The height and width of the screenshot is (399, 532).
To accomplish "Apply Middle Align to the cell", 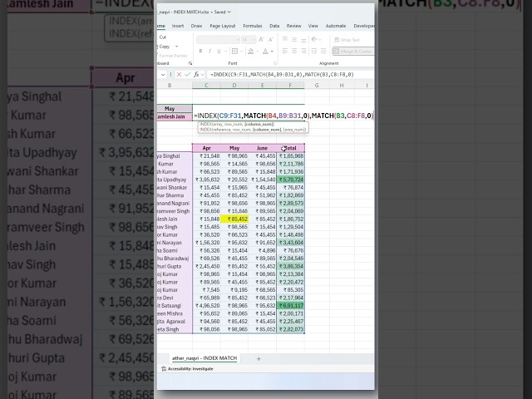I will click(x=294, y=40).
